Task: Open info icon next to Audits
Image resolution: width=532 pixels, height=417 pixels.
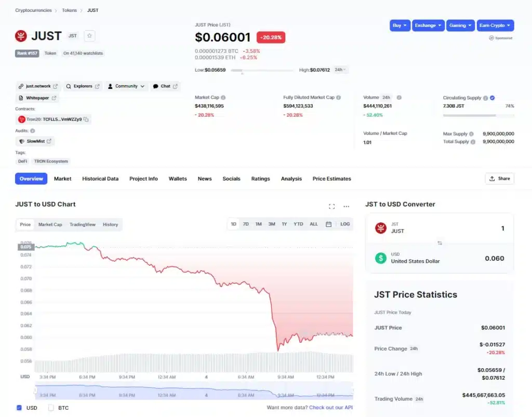Action: (x=33, y=130)
